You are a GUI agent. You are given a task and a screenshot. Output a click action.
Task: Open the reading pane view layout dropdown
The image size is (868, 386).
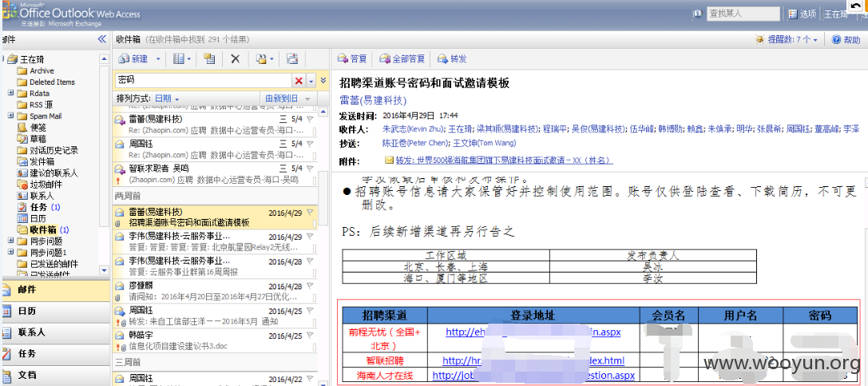tap(181, 58)
